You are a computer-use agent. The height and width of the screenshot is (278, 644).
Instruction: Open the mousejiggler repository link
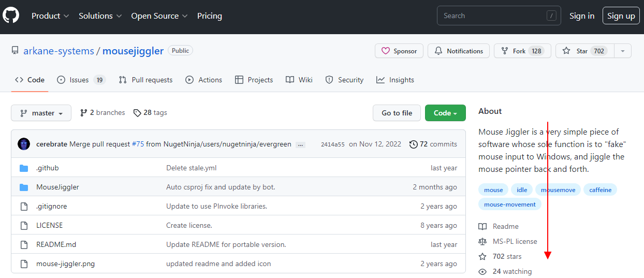133,51
